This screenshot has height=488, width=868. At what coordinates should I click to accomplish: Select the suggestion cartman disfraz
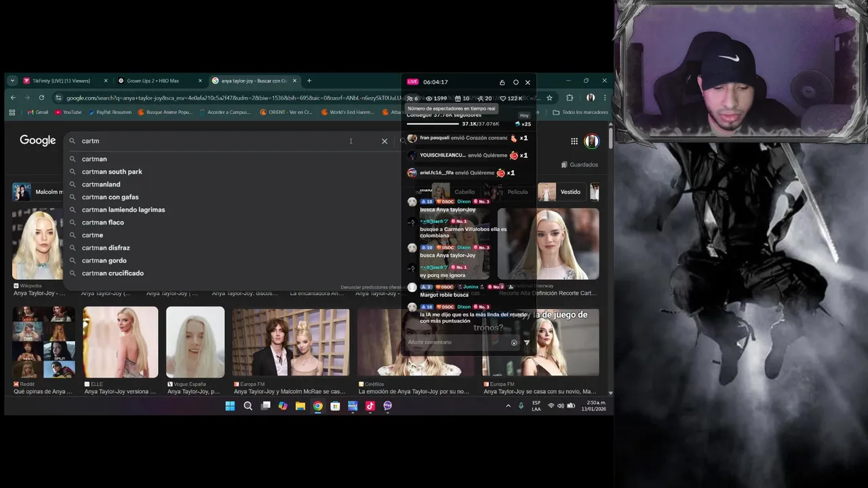click(x=106, y=247)
